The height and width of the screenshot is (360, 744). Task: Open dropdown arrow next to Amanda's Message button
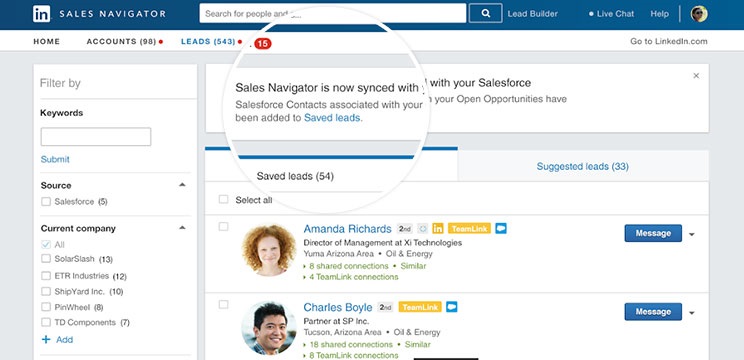tap(692, 234)
